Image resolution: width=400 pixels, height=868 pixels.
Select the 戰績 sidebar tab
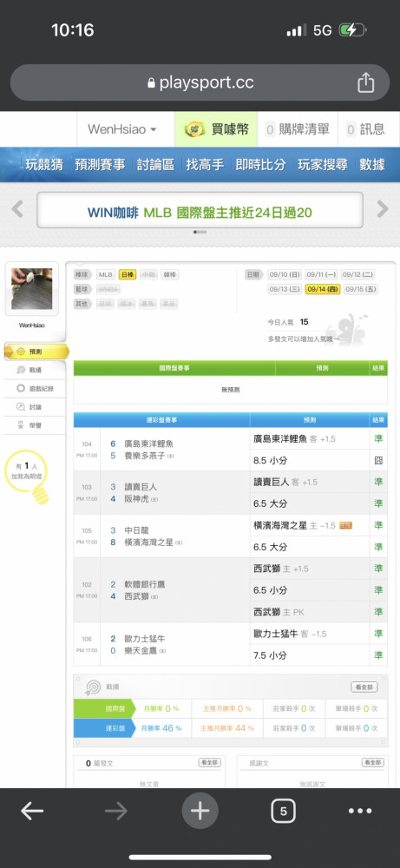35,370
